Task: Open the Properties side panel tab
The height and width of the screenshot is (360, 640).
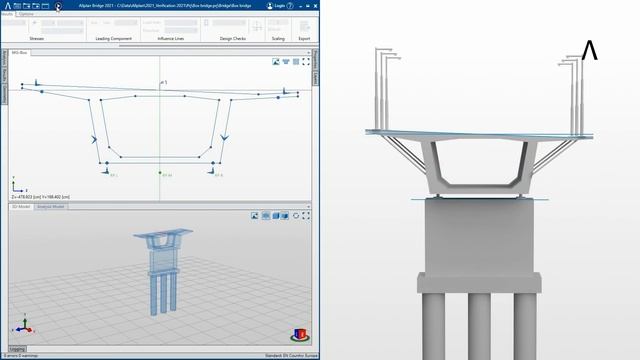Action: click(316, 60)
